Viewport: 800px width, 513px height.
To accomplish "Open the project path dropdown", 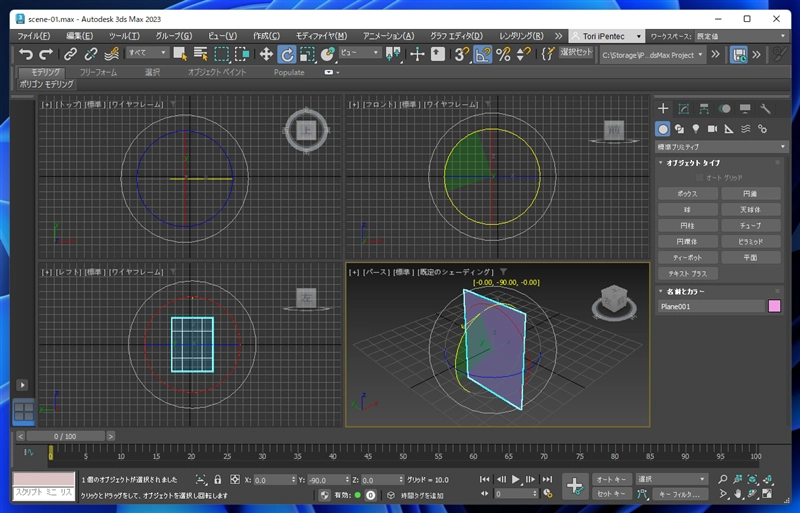I will 652,55.
